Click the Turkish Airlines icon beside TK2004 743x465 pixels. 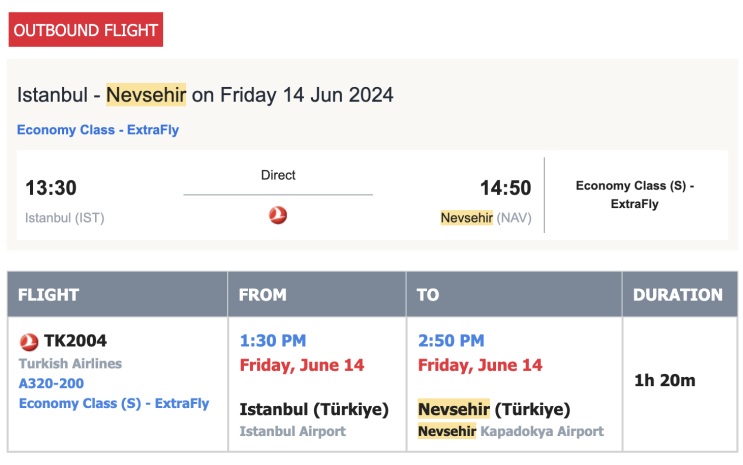click(x=29, y=341)
